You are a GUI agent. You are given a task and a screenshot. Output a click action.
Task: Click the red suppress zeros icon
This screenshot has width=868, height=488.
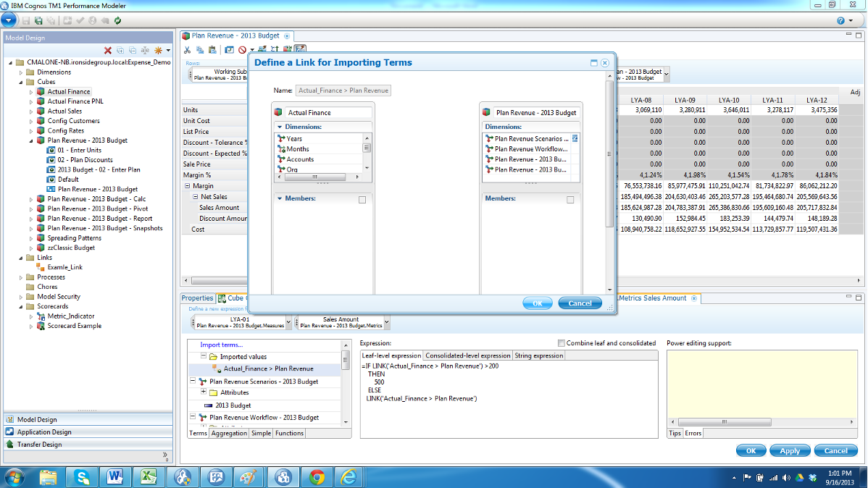(242, 49)
